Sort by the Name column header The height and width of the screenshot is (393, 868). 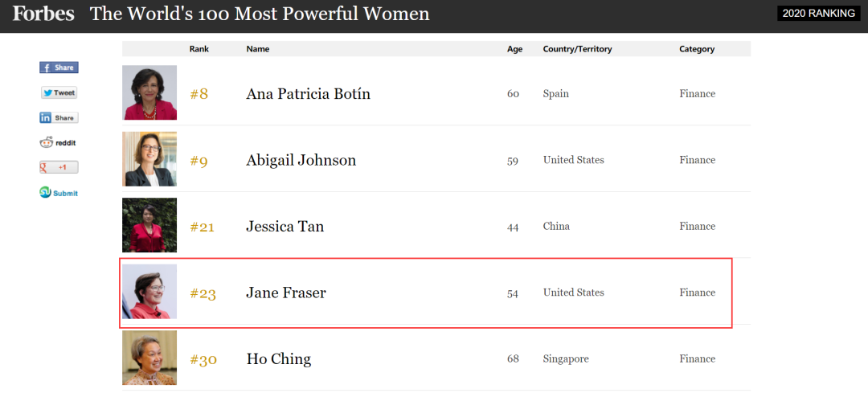pos(258,49)
